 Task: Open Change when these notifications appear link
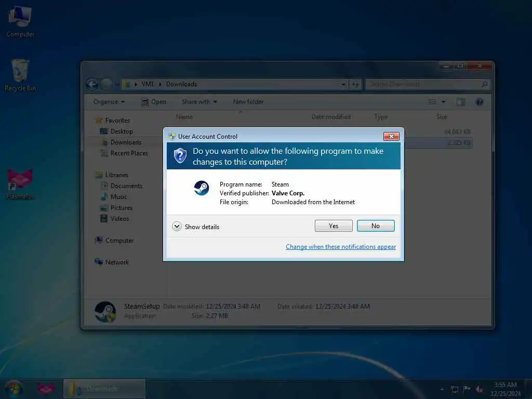[x=341, y=247]
